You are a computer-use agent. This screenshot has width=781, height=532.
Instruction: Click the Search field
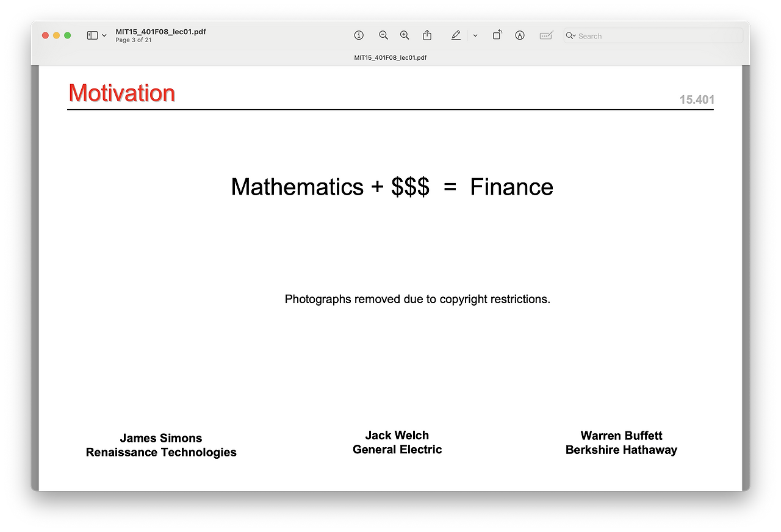pyautogui.click(x=653, y=36)
